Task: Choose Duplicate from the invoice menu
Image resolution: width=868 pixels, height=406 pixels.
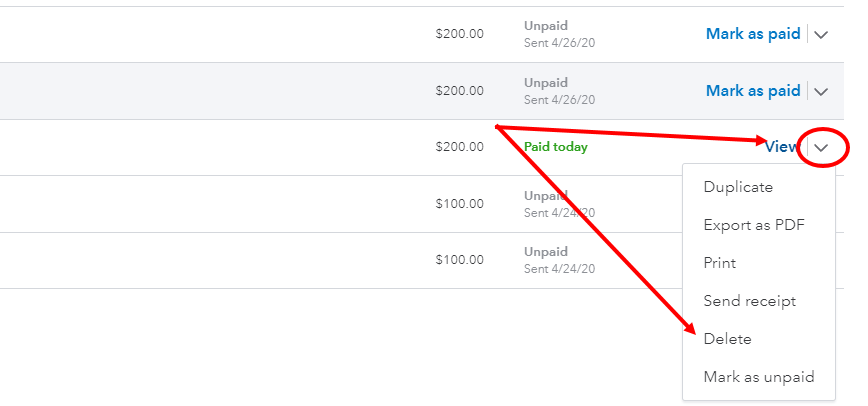Action: tap(738, 187)
